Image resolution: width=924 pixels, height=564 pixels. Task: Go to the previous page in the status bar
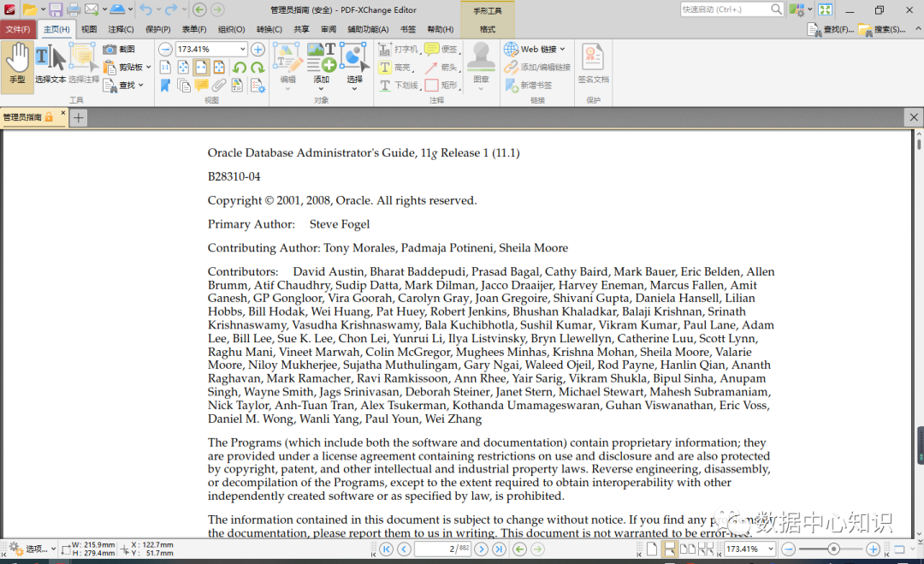click(404, 549)
